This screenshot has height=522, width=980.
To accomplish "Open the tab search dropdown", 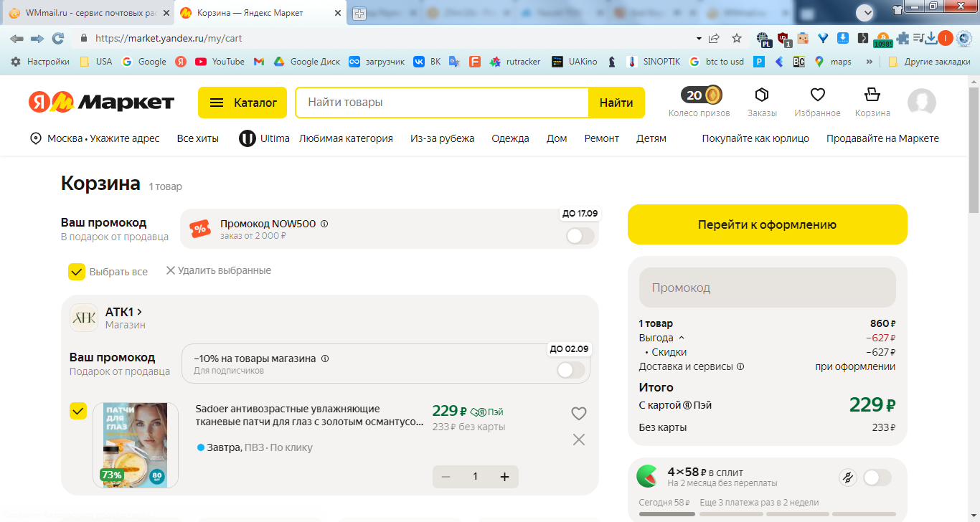I will pos(864,12).
